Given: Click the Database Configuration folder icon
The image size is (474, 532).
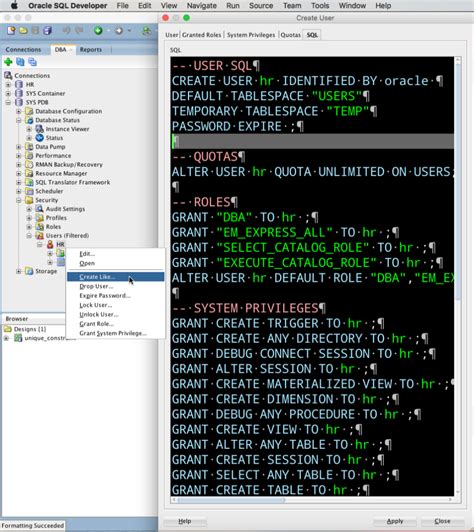Looking at the screenshot, I should coord(29,111).
